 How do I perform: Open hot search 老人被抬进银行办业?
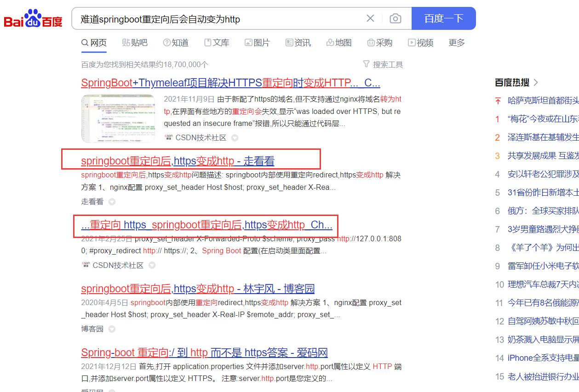[543, 376]
